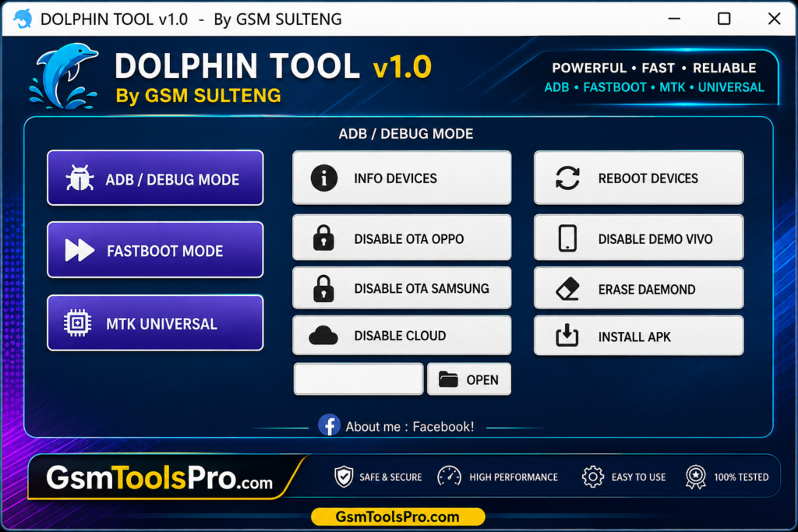Click the download tray icon on Install APK
The width and height of the screenshot is (798, 532).
[567, 336]
